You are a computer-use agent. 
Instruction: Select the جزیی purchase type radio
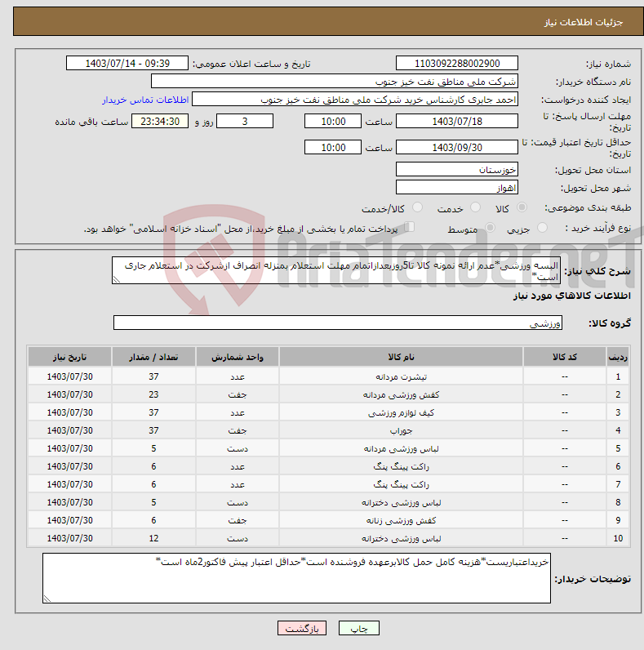click(x=542, y=228)
